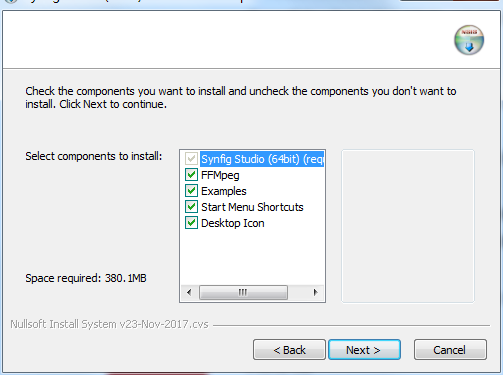The image size is (503, 375).
Task: Disable the Desktop Icon checkbox
Action: pos(191,223)
